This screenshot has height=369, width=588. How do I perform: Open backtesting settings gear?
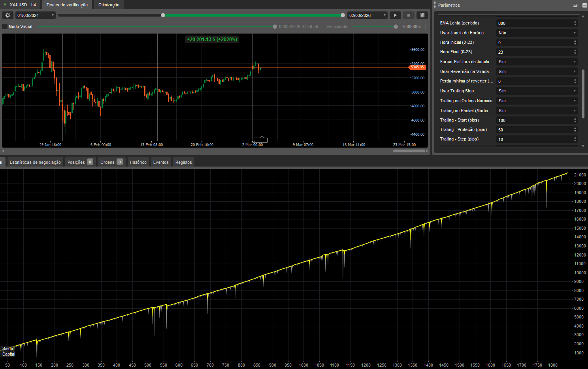[8, 15]
